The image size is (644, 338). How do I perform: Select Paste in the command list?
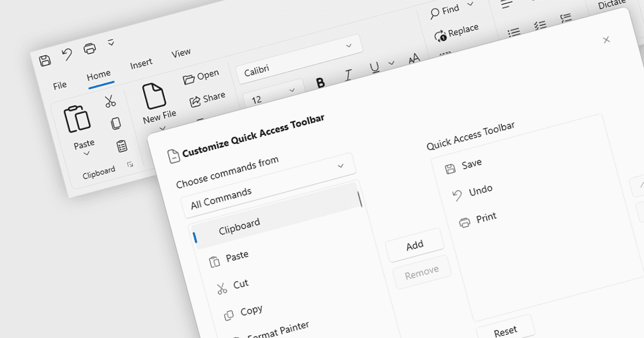237,256
